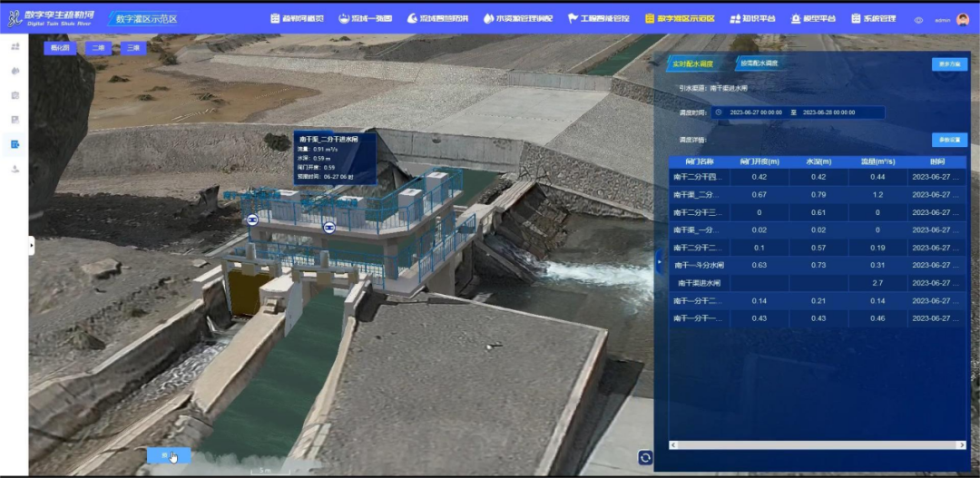Switch map to 概化图 view

point(60,48)
